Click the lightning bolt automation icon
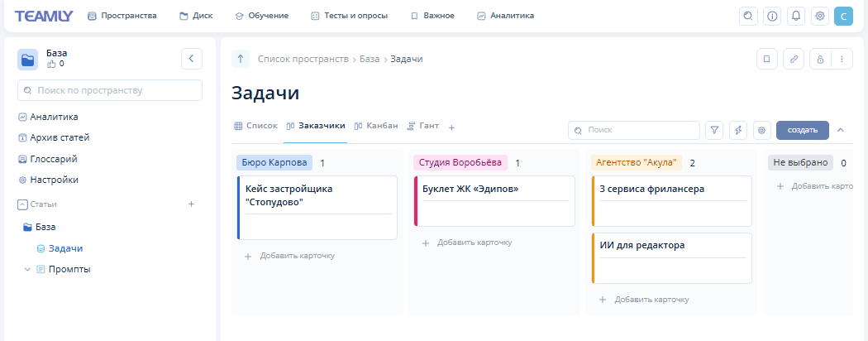Image resolution: width=868 pixels, height=341 pixels. tap(738, 130)
